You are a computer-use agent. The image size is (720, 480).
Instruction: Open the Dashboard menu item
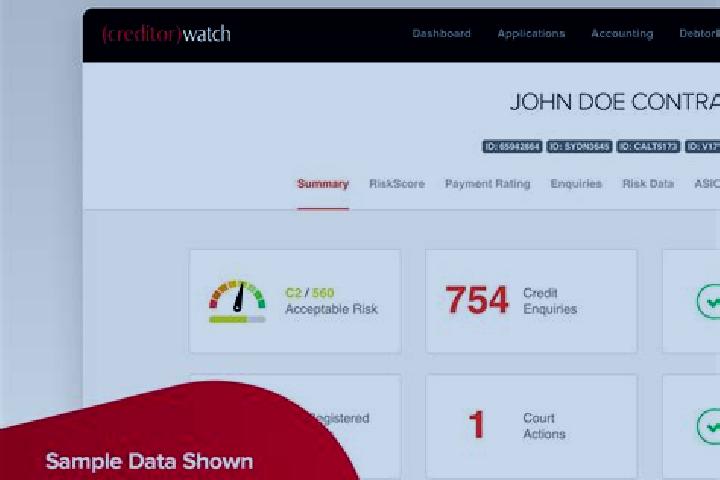[x=441, y=34]
